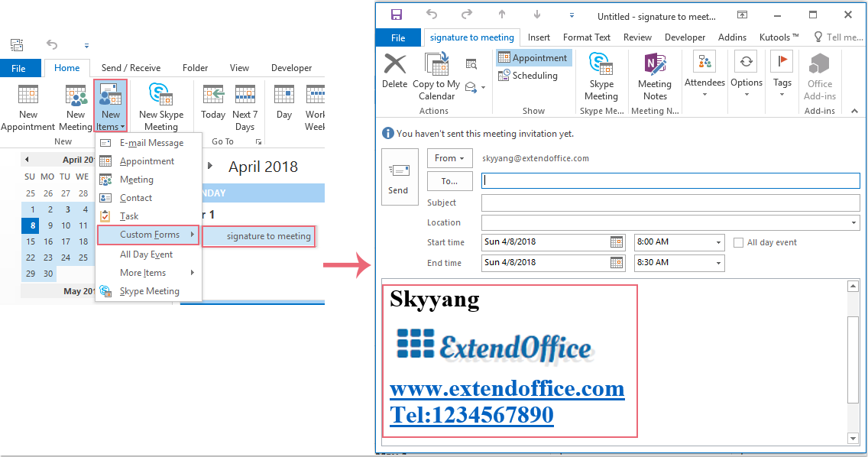The height and width of the screenshot is (457, 868).
Task: Expand the Options dropdown
Action: [x=747, y=95]
